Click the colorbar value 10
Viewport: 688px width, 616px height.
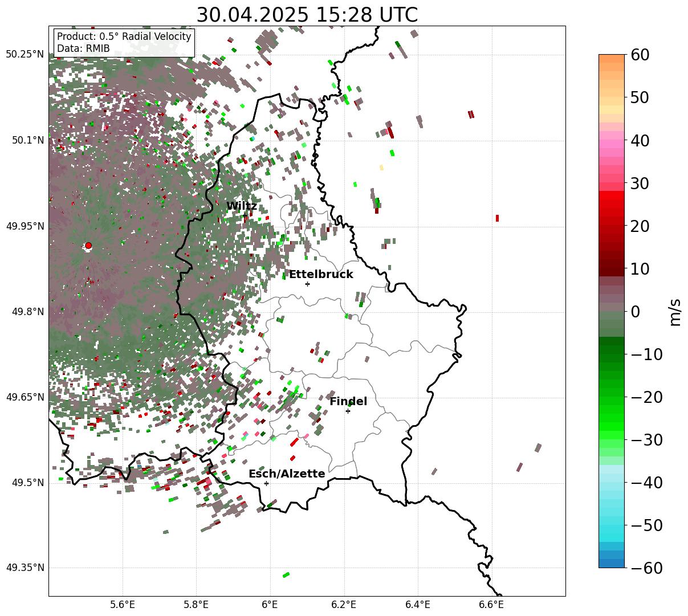641,268
